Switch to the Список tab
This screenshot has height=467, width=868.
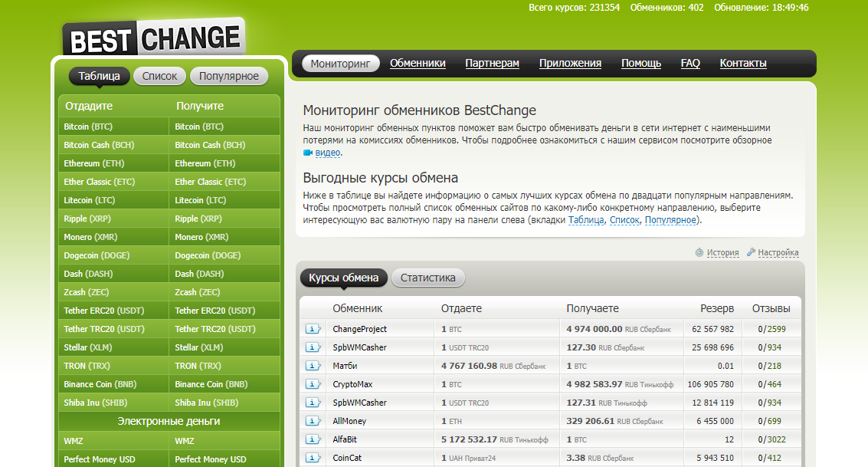click(x=159, y=76)
